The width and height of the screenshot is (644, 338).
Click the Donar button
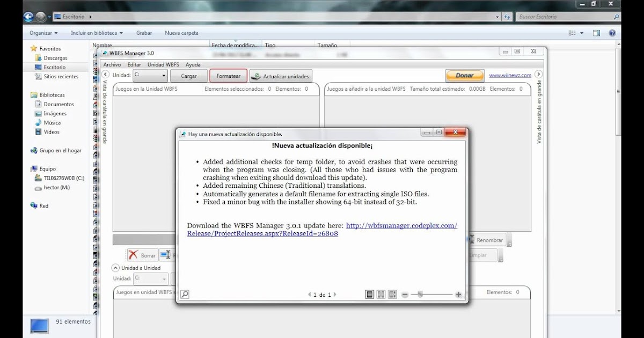465,76
